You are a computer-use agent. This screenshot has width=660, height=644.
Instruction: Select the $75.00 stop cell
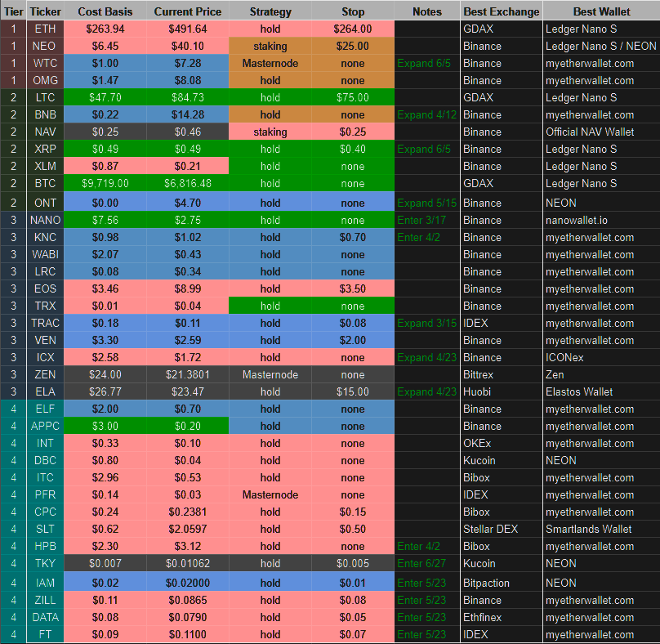tap(353, 98)
